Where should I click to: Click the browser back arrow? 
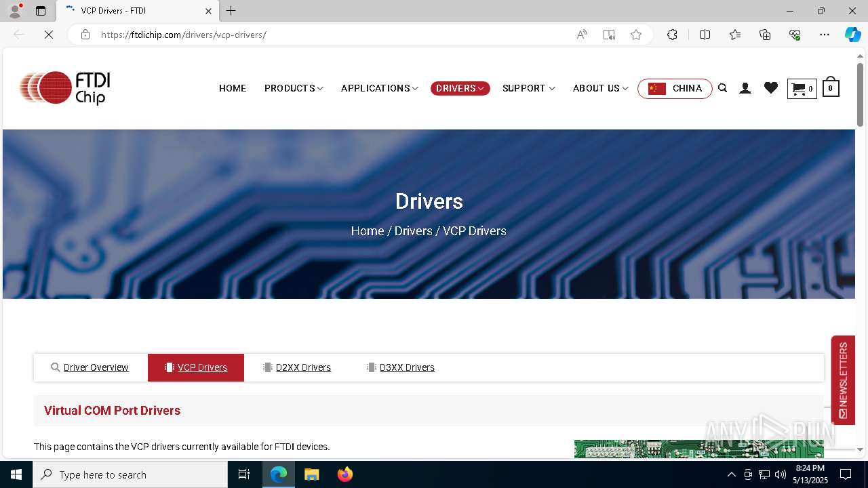pyautogui.click(x=19, y=35)
